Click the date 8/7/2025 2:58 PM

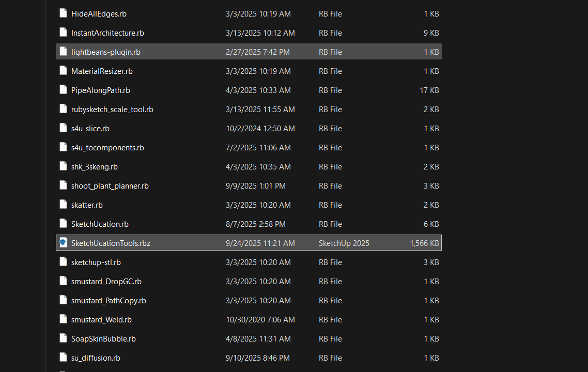(256, 224)
